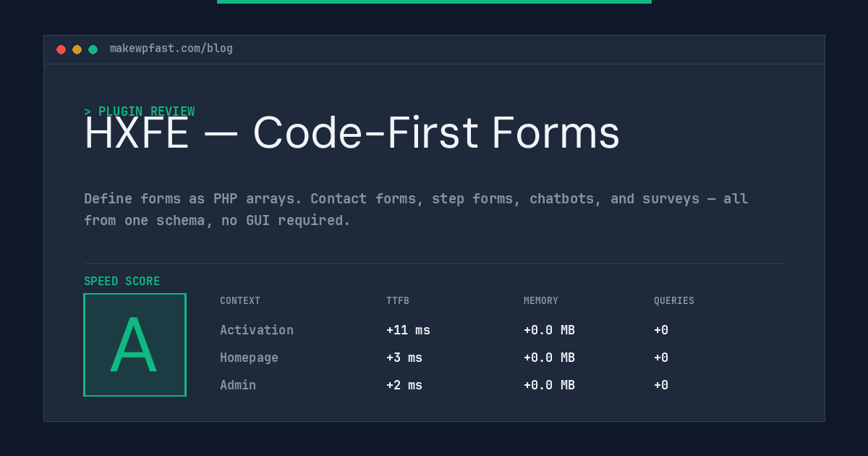The image size is (868, 456).
Task: Click the Admin row queries value
Action: 661,385
